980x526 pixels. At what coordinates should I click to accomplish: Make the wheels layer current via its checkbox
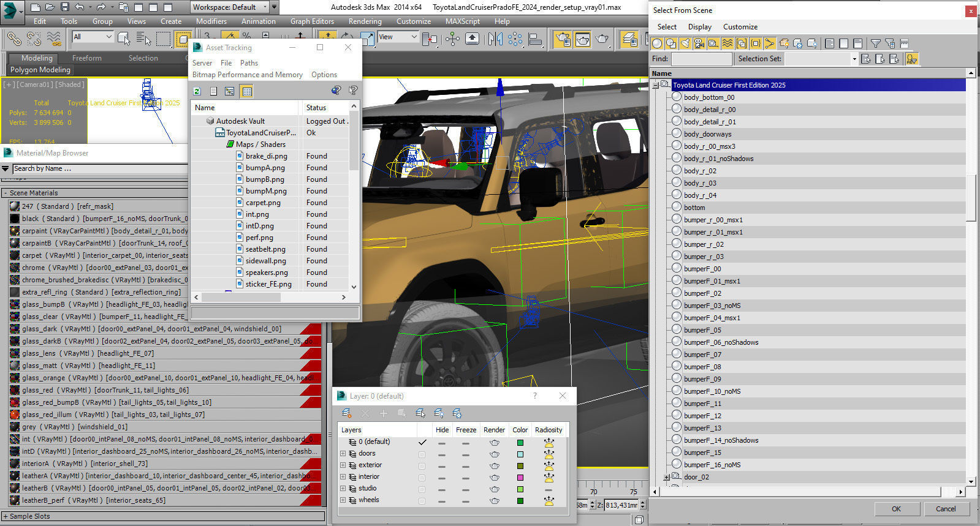pyautogui.click(x=422, y=500)
